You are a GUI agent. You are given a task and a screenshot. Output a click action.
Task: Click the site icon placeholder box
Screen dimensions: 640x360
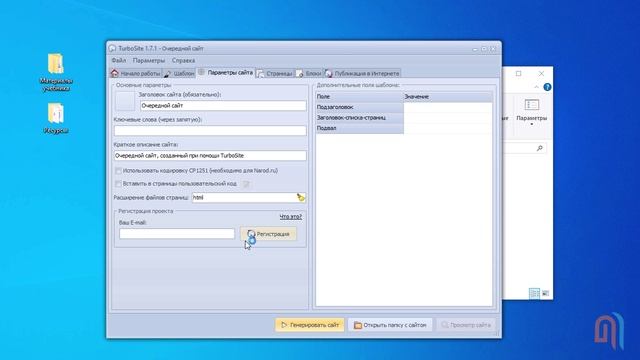(124, 101)
